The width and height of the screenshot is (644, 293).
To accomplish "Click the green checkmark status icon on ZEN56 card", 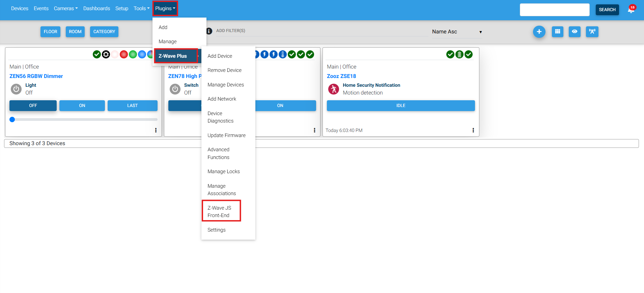I will [x=97, y=54].
